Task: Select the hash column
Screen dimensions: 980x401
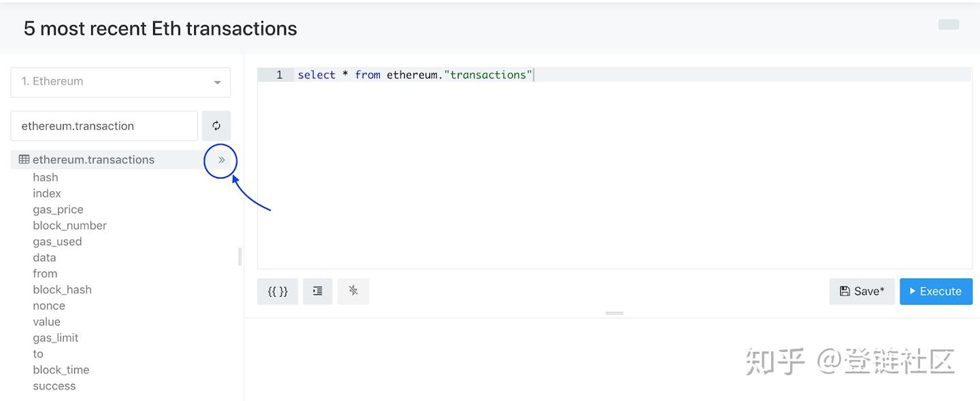Action: [46, 178]
